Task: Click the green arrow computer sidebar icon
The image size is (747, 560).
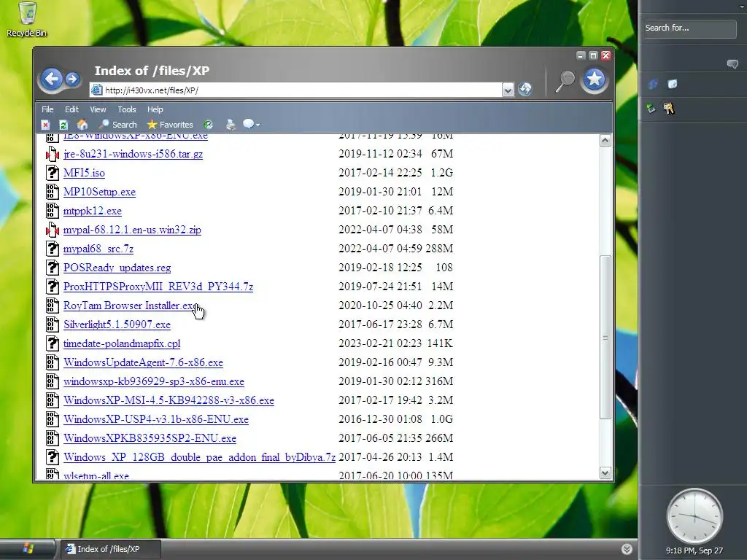Action: (651, 109)
